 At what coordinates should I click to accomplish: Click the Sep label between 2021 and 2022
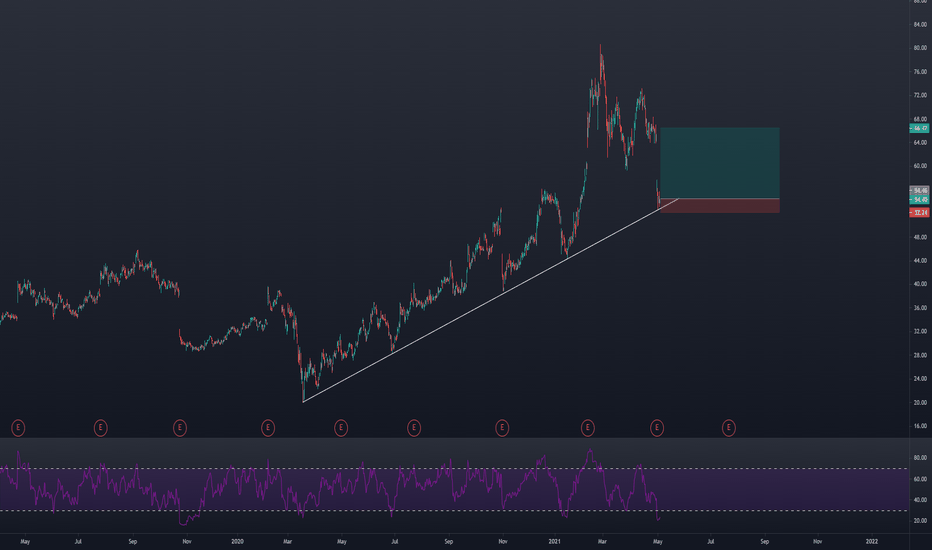coord(764,542)
